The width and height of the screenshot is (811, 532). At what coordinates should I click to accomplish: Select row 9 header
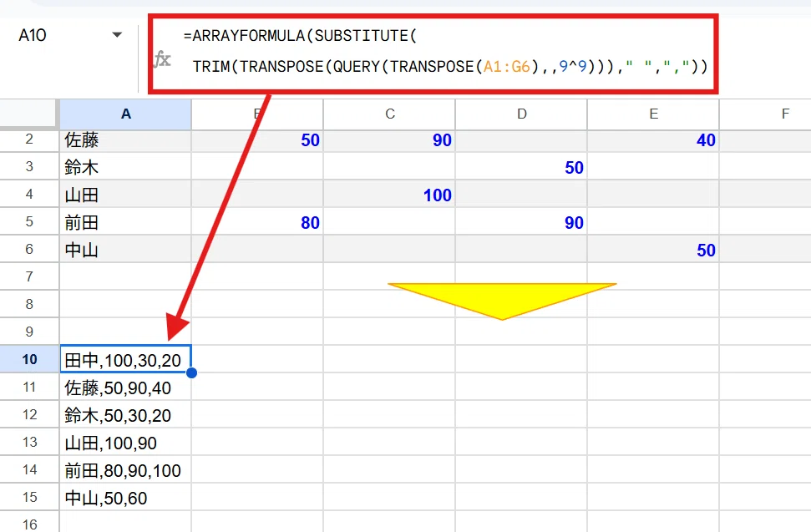click(29, 332)
